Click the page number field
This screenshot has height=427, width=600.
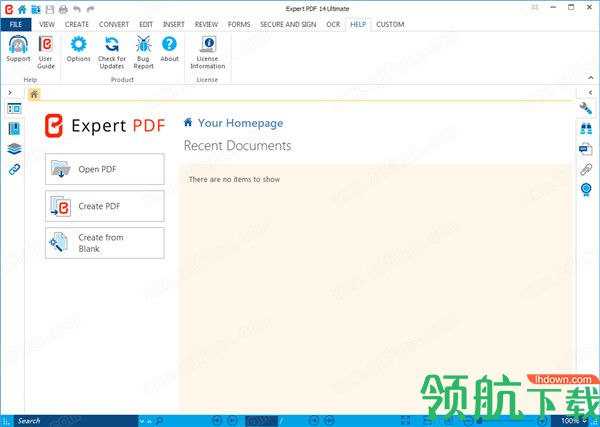point(261,421)
